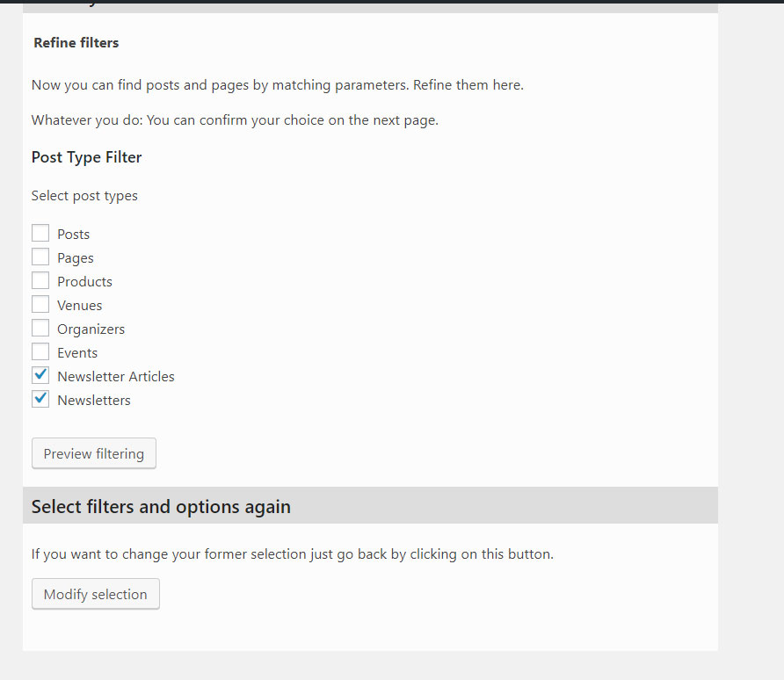Screen dimensions: 784x680
Task: Click the Refine filters heading
Action: click(76, 43)
